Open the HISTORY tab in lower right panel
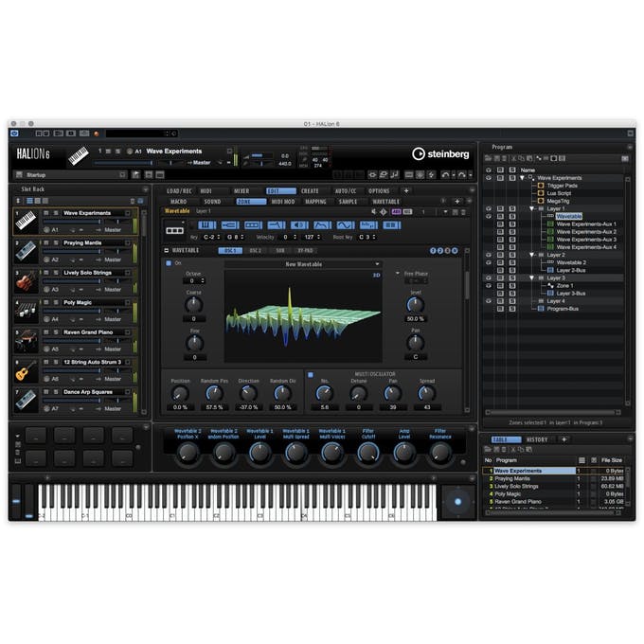Viewport: 644px width, 644px height. click(x=537, y=439)
